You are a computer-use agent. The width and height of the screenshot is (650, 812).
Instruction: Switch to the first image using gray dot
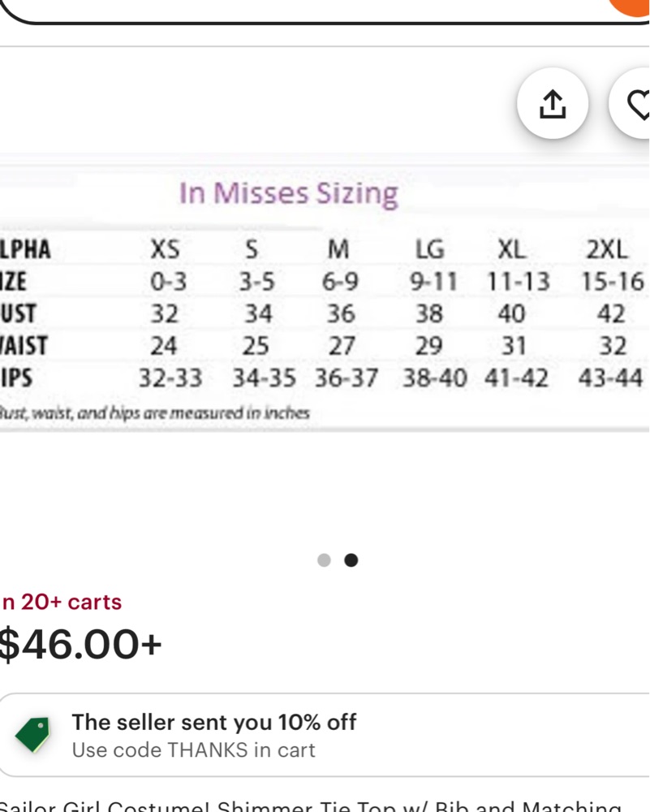(324, 560)
